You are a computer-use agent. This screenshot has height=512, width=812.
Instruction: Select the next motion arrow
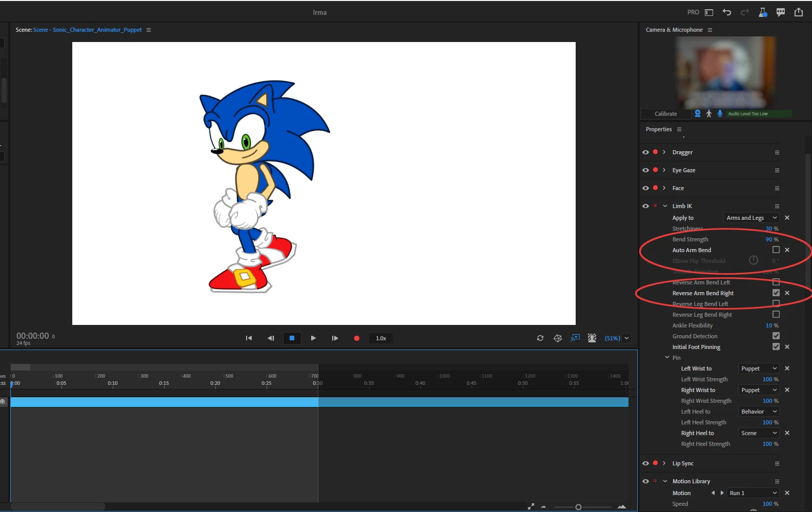click(722, 493)
